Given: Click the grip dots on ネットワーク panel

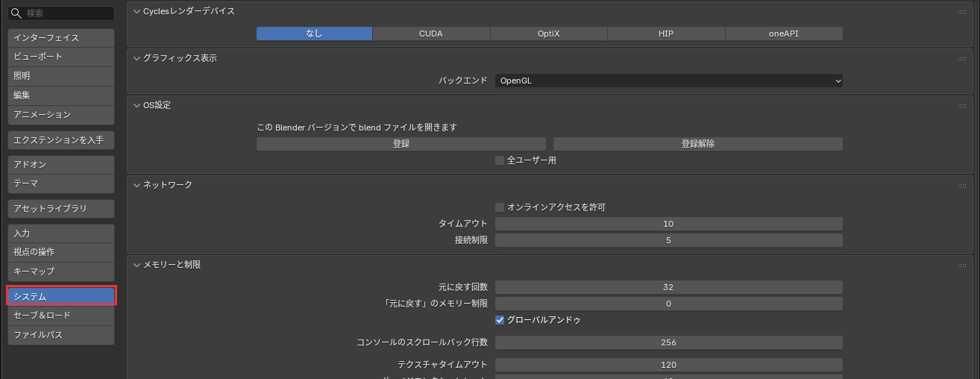Looking at the screenshot, I should point(962,185).
